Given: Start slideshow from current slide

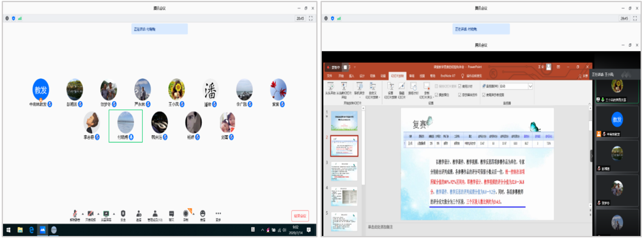Looking at the screenshot, I should (344, 90).
